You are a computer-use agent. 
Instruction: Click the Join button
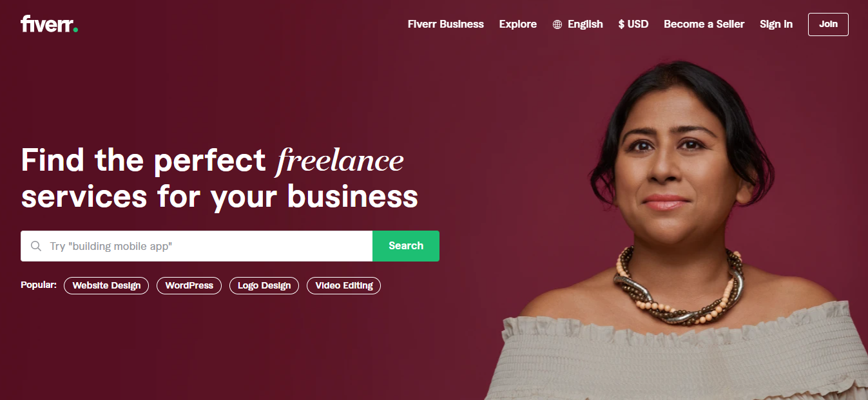pyautogui.click(x=828, y=24)
